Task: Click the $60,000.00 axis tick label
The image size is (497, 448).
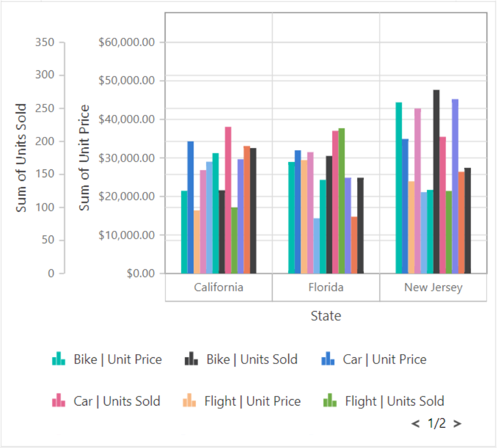Action: pyautogui.click(x=126, y=42)
